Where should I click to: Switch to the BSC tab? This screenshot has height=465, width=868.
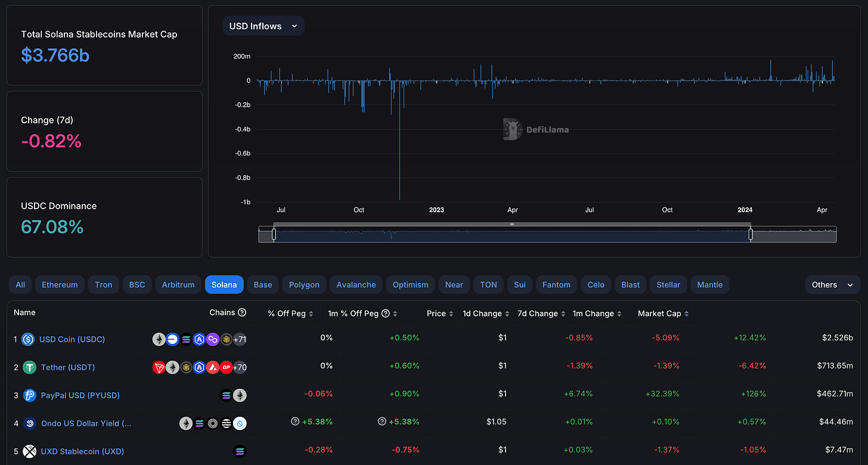(x=137, y=285)
